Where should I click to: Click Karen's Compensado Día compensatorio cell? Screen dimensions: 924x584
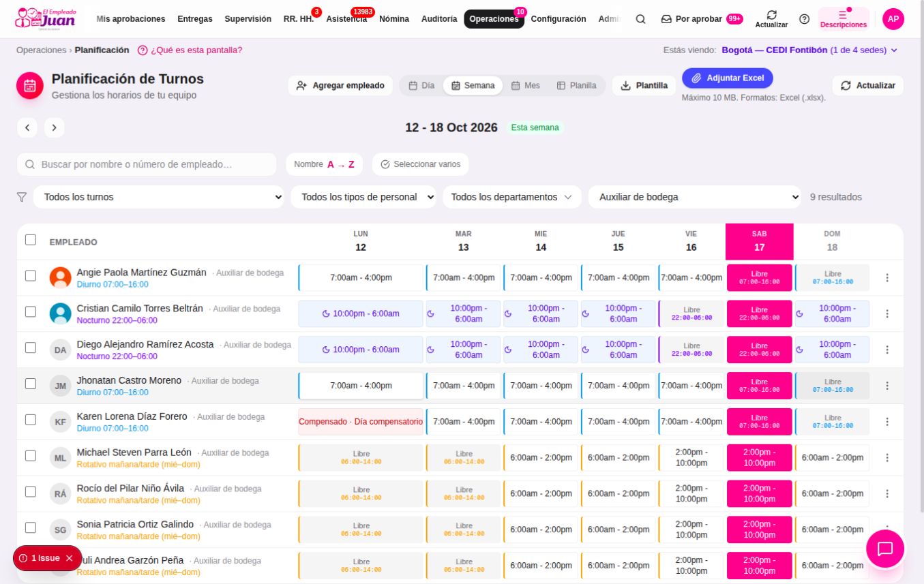[361, 422]
